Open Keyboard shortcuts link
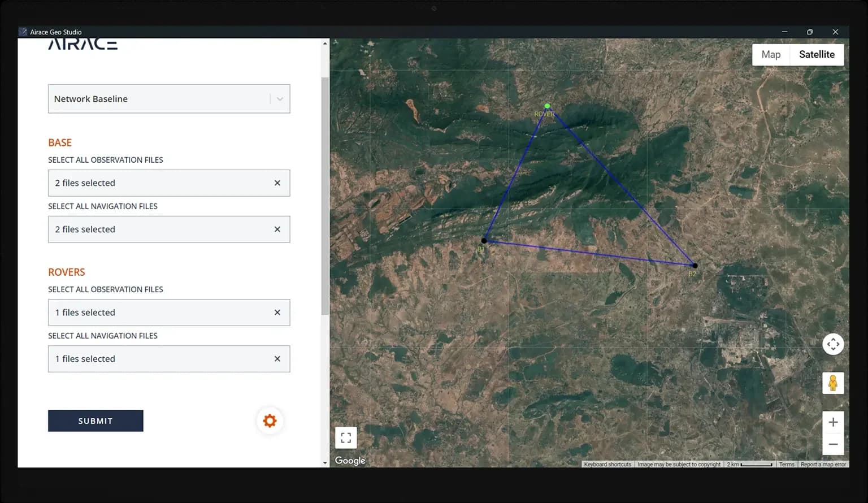This screenshot has width=868, height=503. point(607,465)
